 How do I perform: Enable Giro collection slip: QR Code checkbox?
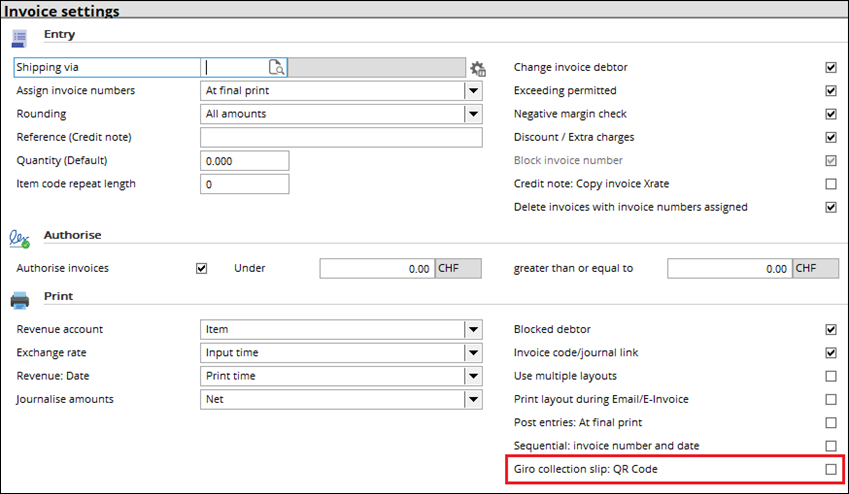point(830,469)
